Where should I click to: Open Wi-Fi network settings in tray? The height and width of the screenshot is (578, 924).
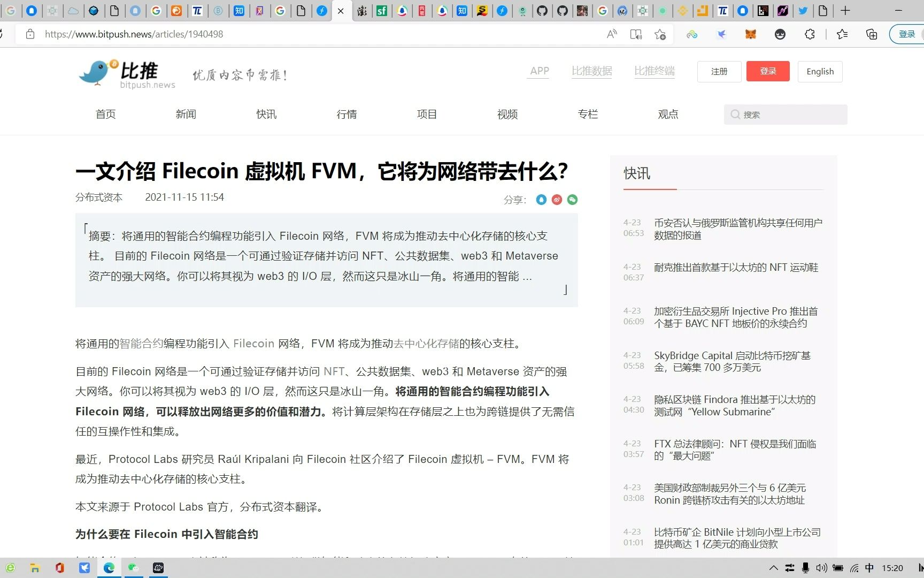tap(854, 568)
